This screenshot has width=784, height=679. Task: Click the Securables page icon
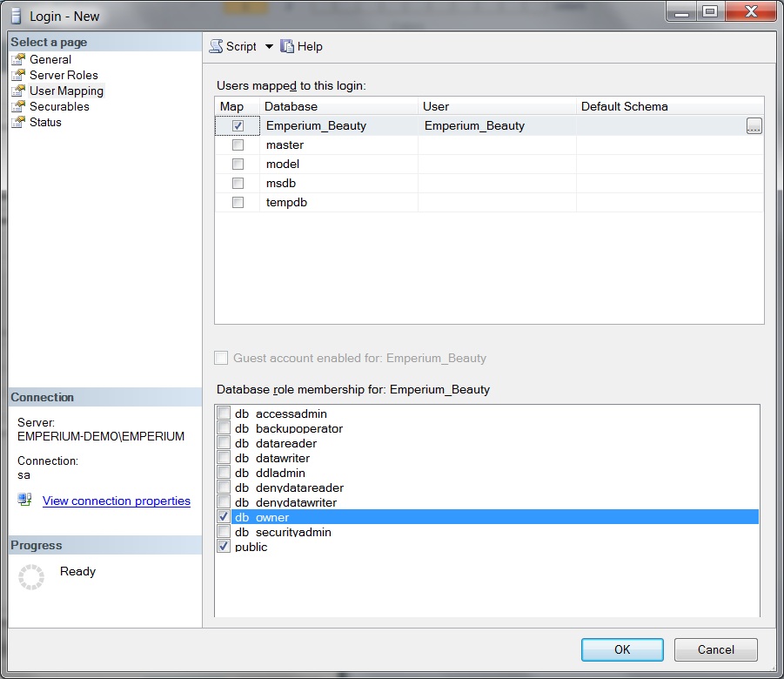click(18, 107)
